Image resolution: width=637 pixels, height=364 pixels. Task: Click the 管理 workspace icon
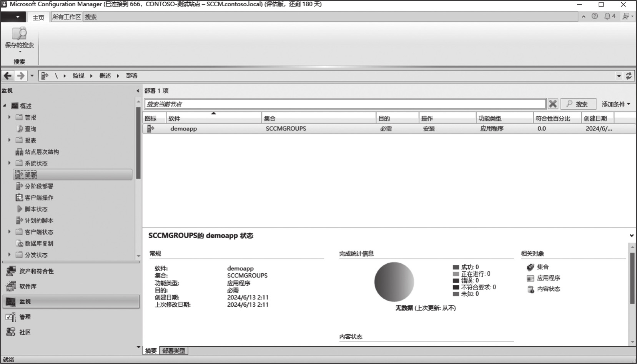11,317
